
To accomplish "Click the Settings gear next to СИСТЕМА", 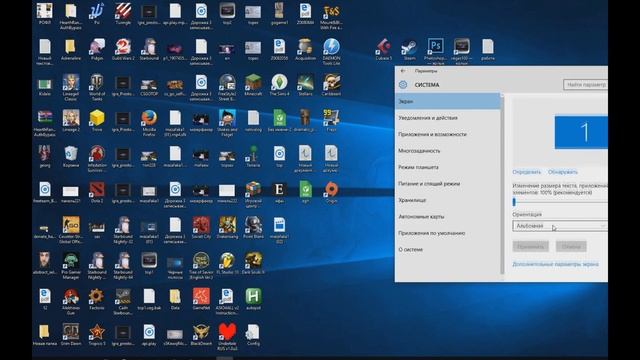I will (x=403, y=84).
